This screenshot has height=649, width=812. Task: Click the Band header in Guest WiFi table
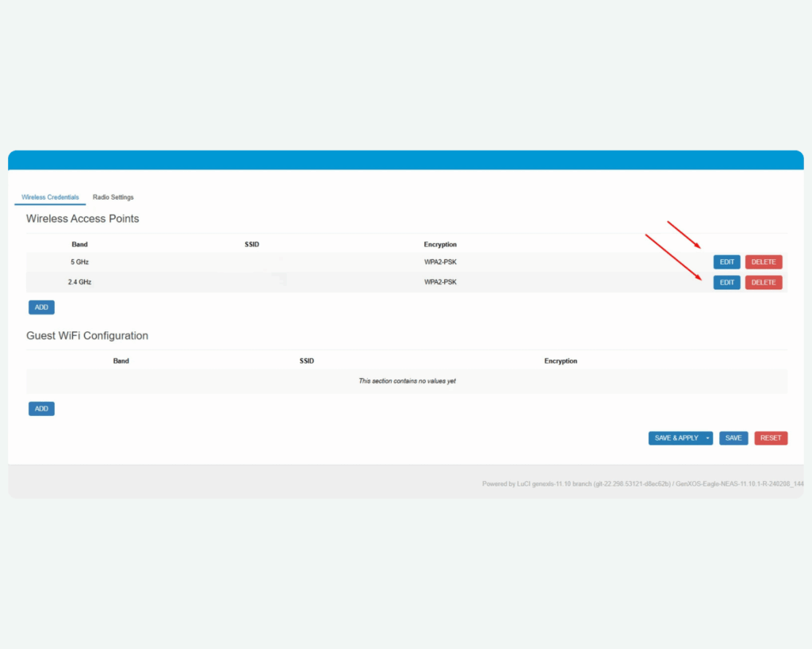tap(121, 361)
